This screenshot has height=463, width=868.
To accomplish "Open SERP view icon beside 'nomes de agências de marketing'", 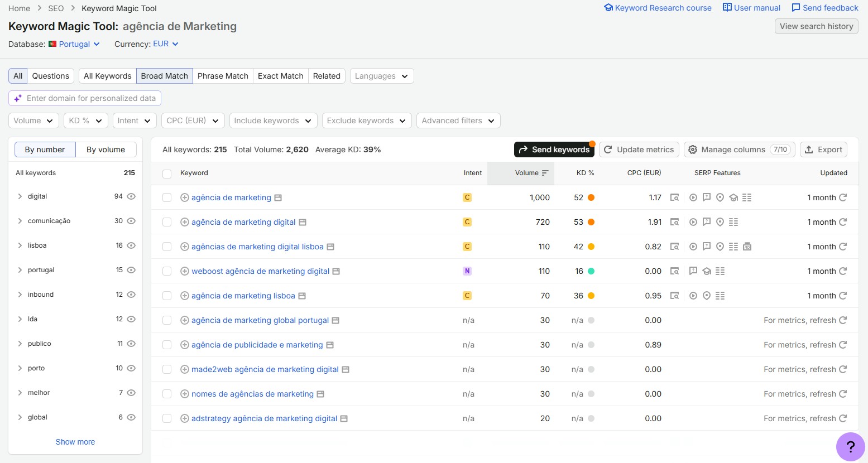I will click(320, 394).
